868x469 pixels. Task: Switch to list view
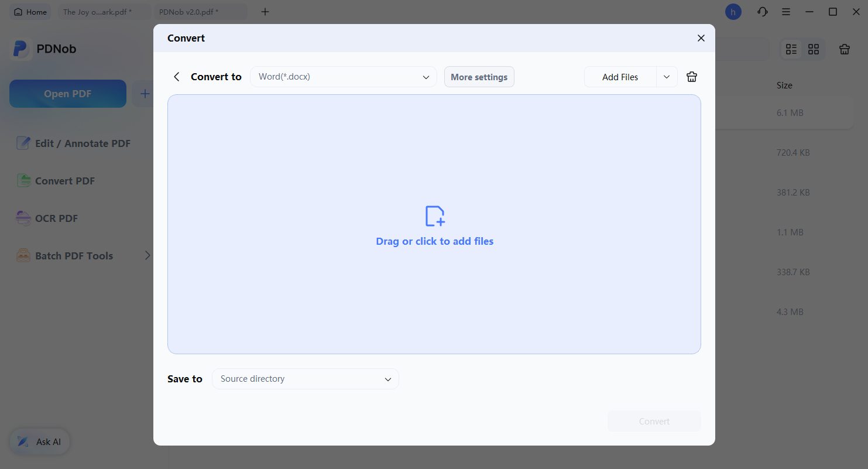[791, 49]
